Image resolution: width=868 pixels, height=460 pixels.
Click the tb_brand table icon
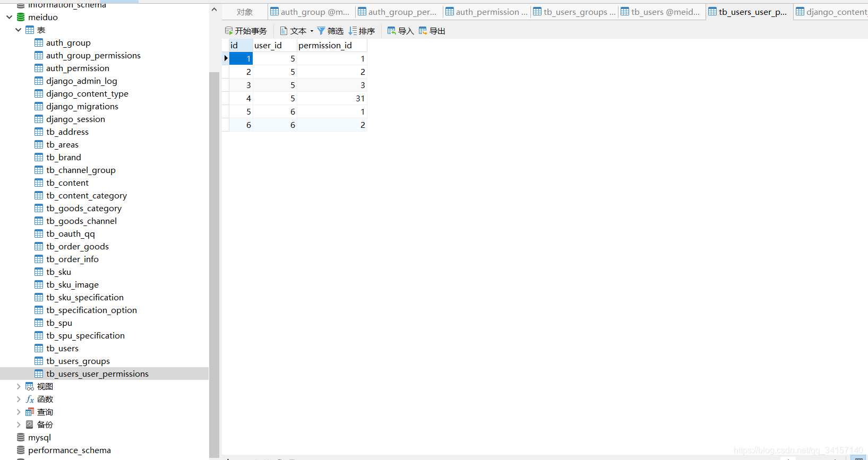coord(39,157)
